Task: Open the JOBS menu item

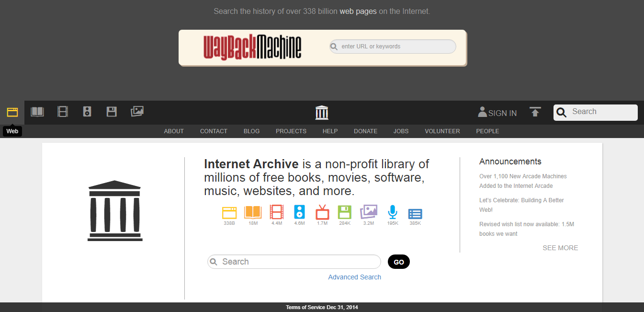Action: click(401, 131)
